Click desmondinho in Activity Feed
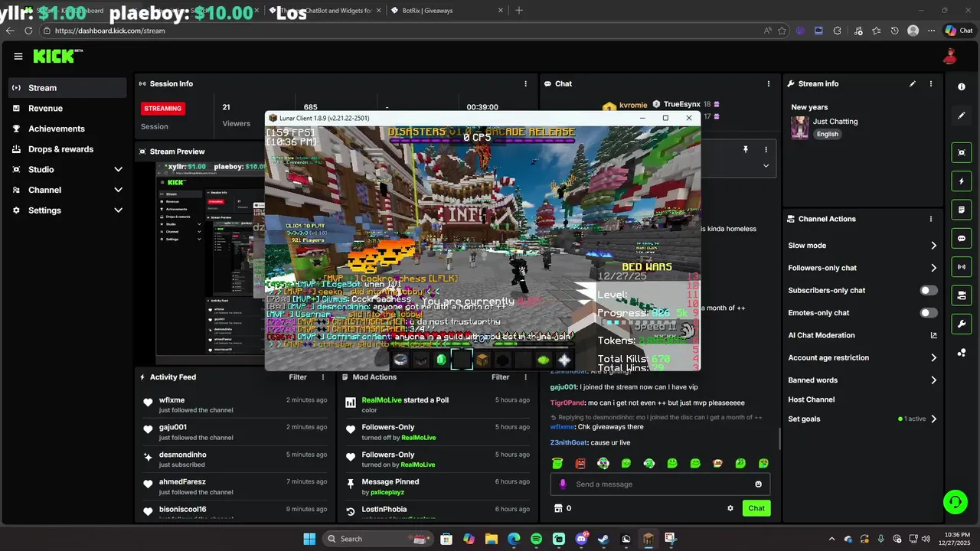980x551 pixels. coord(183,455)
